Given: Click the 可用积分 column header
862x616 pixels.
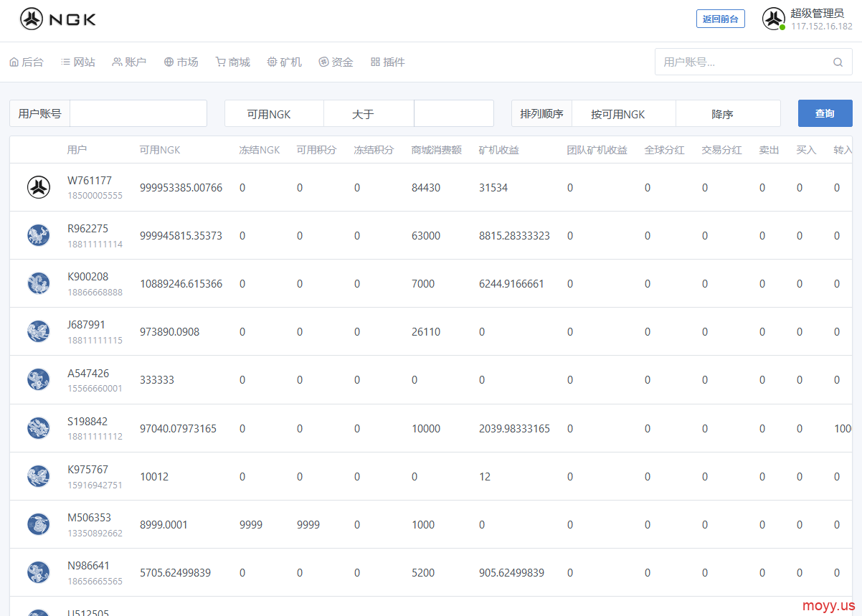Looking at the screenshot, I should point(317,150).
